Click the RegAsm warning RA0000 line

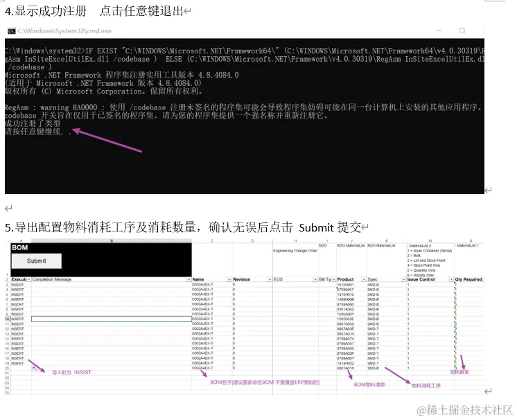click(x=245, y=107)
